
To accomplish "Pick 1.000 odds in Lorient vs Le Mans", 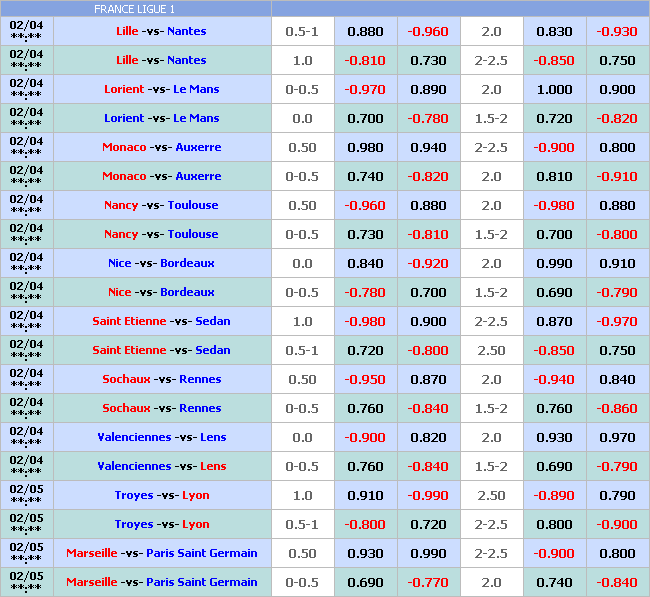I will (554, 89).
